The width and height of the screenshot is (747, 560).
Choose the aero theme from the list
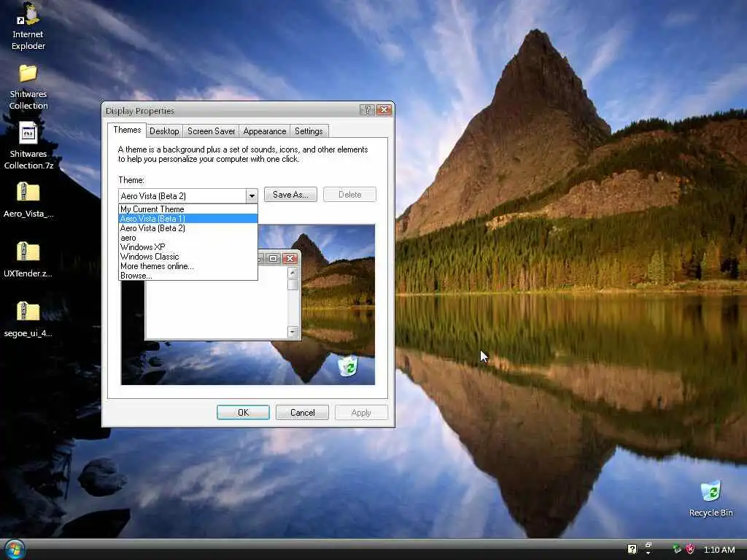[187, 238]
